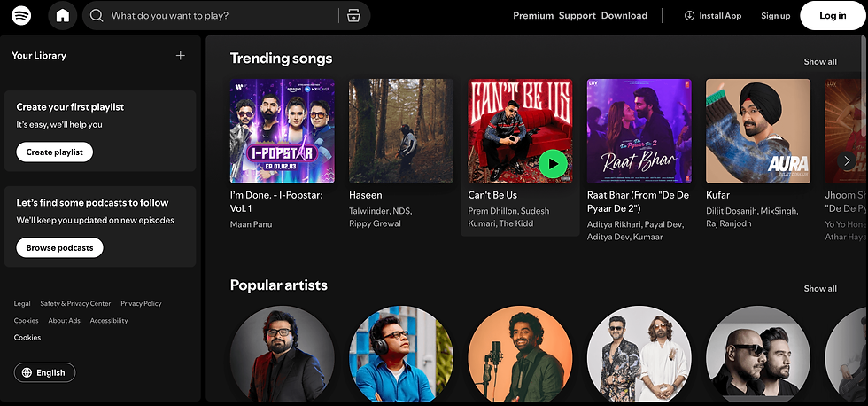Click the Browse podcasts button
868x406 pixels.
60,247
